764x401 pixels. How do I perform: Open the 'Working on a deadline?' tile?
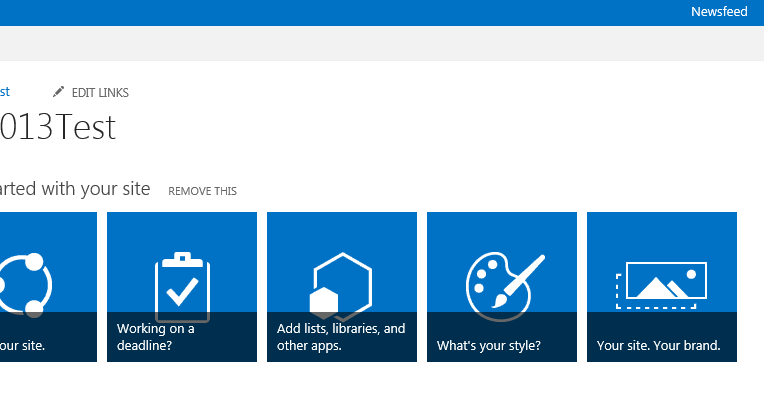click(182, 287)
